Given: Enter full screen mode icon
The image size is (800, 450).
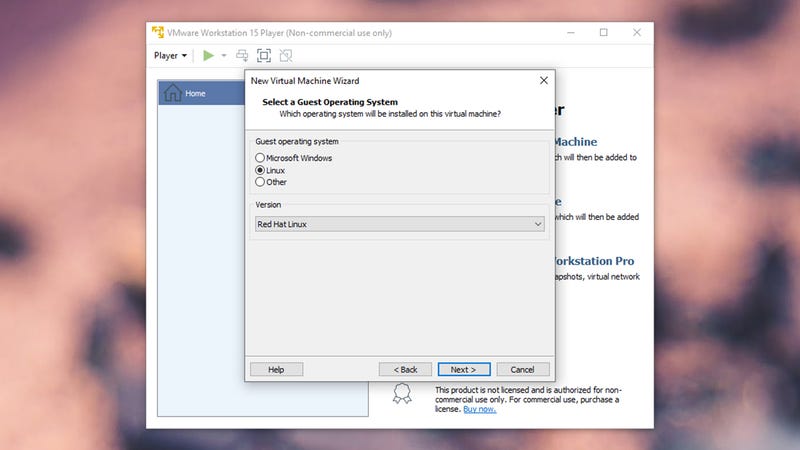Looking at the screenshot, I should click(x=264, y=56).
